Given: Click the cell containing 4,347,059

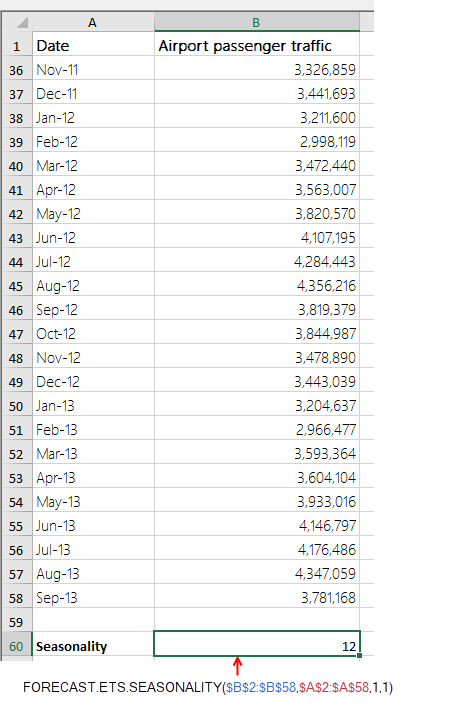Looking at the screenshot, I should coord(257,574).
